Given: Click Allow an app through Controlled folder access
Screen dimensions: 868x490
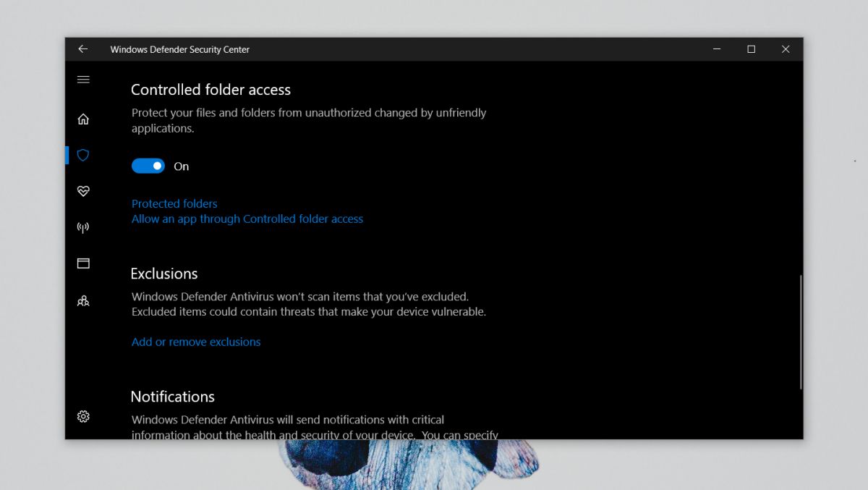Looking at the screenshot, I should pos(247,219).
